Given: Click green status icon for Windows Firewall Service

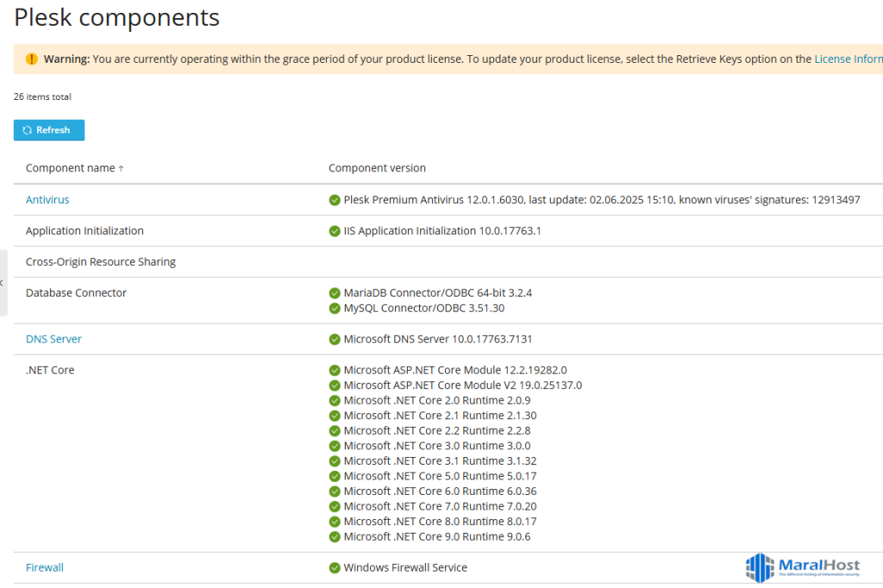Looking at the screenshot, I should 335,568.
